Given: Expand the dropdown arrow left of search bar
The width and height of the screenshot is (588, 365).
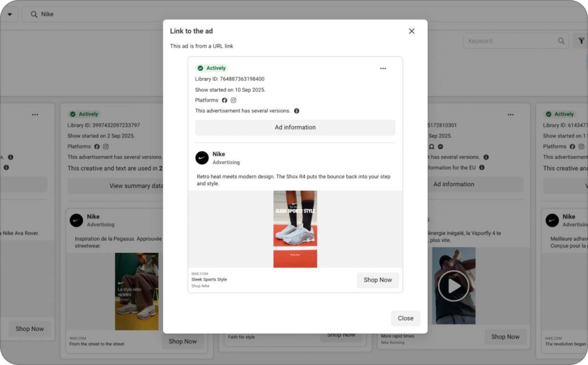Looking at the screenshot, I should click(10, 14).
